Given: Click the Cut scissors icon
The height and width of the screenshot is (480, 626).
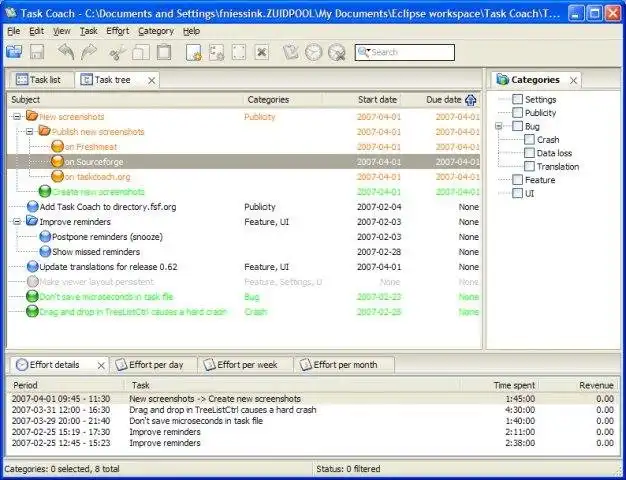Looking at the screenshot, I should pyautogui.click(x=117, y=52).
